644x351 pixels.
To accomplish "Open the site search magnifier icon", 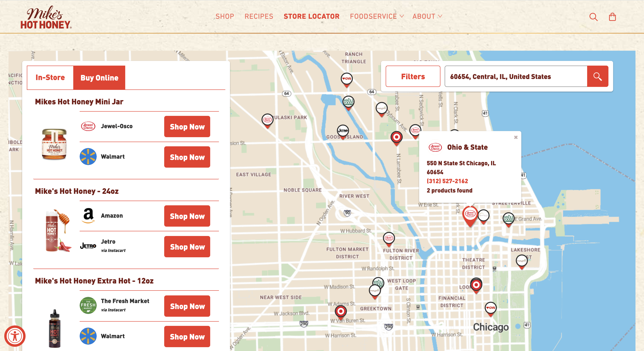I will [x=593, y=17].
